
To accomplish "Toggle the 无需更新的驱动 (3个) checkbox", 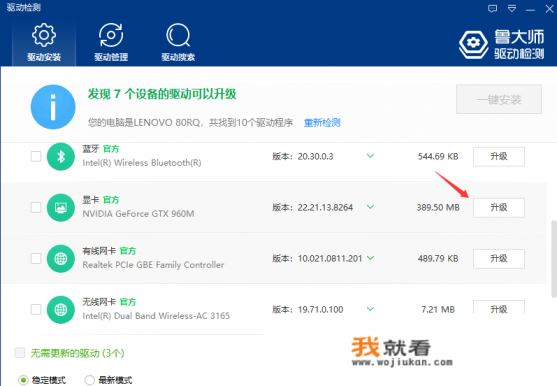I will click(20, 353).
